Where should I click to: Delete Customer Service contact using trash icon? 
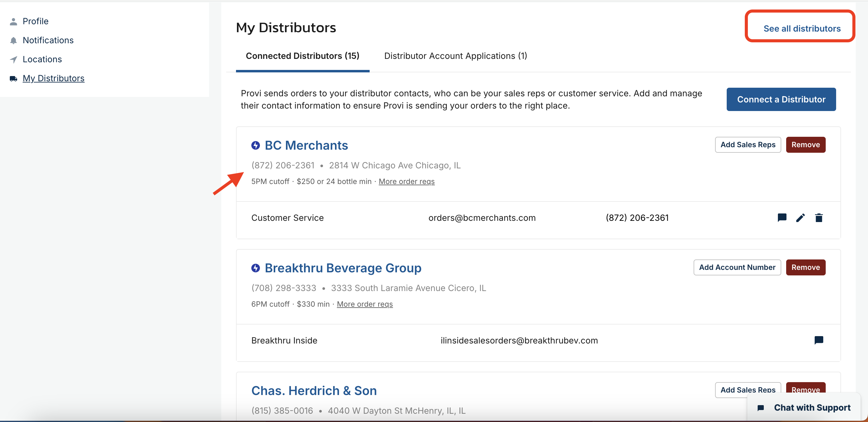tap(820, 218)
